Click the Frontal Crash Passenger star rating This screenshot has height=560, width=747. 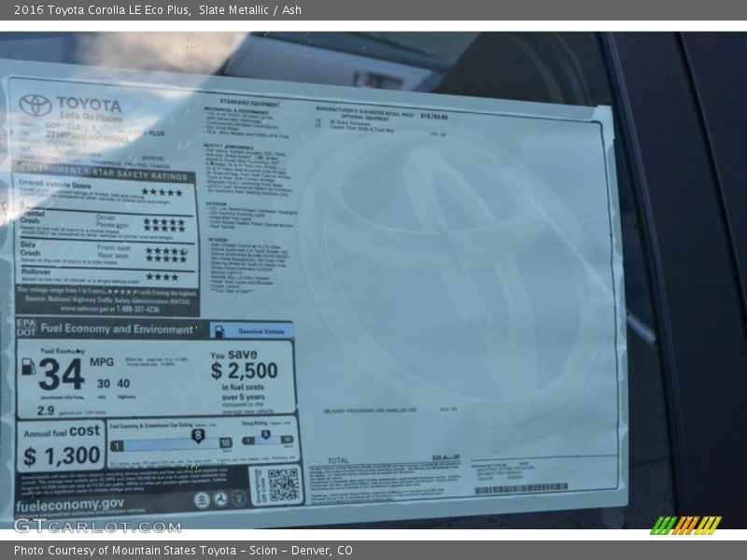(x=164, y=229)
